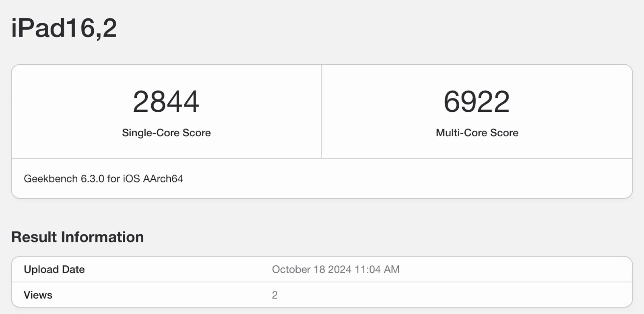Click the AArch64 architecture text
The image size is (644, 314).
coord(163,179)
